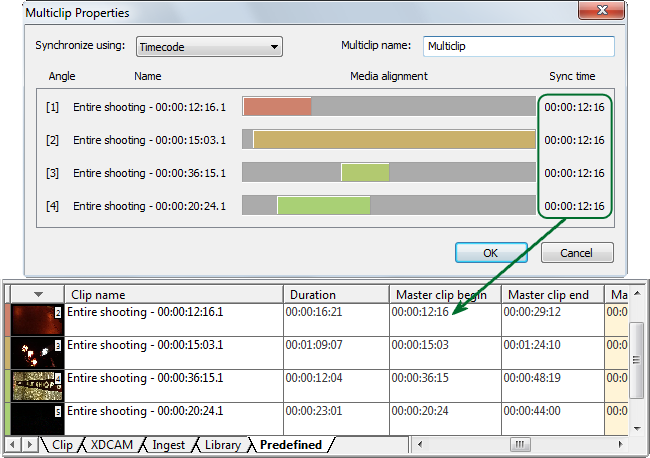The height and width of the screenshot is (458, 650).
Task: Switch to the Library tab
Action: pos(223,445)
